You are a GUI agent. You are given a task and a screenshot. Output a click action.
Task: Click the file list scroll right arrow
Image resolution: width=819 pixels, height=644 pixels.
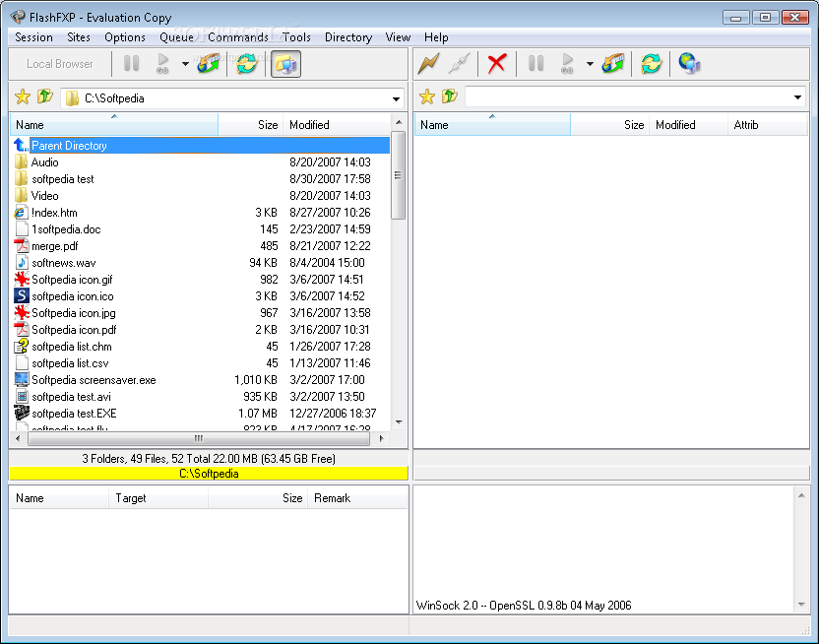pyautogui.click(x=382, y=439)
